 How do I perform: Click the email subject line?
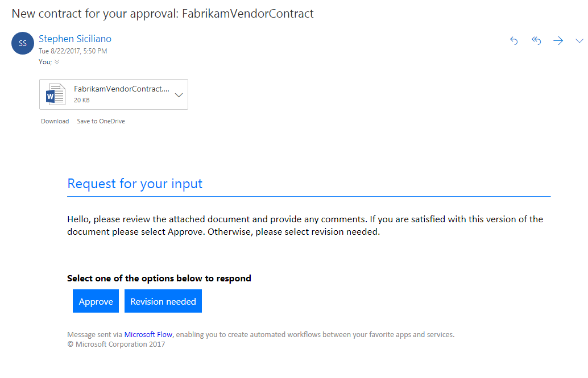[163, 14]
